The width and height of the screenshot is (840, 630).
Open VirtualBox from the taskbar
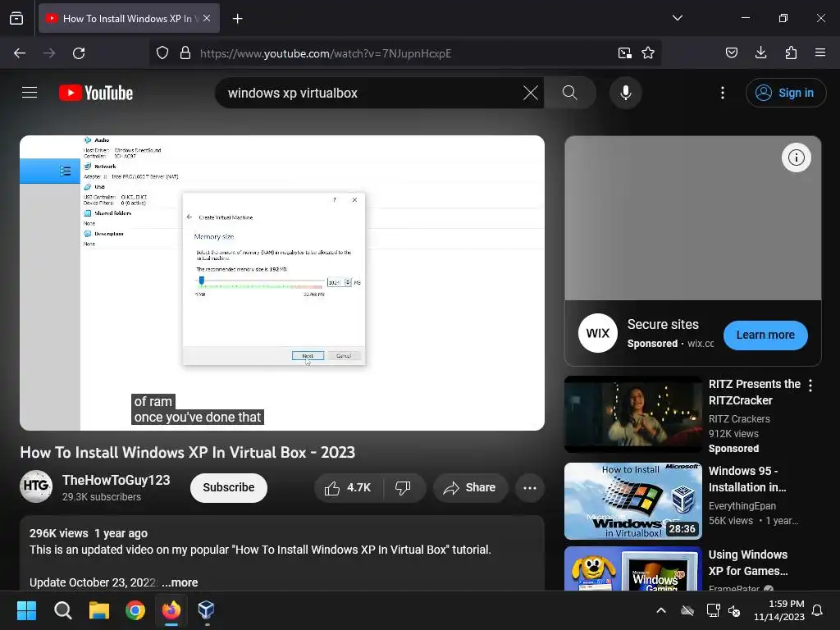(206, 610)
